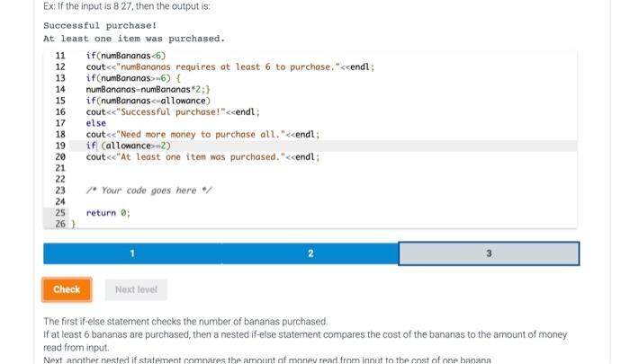
Task: Click line 19 if (allowance>=2)
Action: [128, 146]
